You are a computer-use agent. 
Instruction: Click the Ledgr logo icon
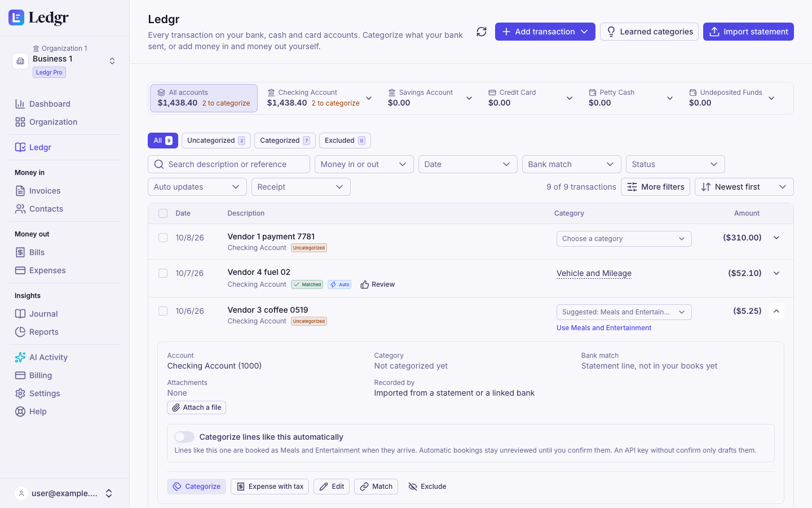point(16,17)
